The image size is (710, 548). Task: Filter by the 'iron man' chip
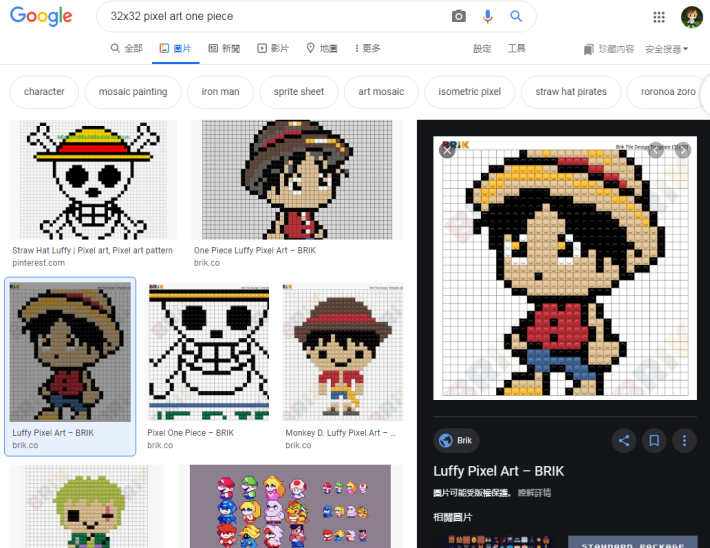(x=221, y=92)
